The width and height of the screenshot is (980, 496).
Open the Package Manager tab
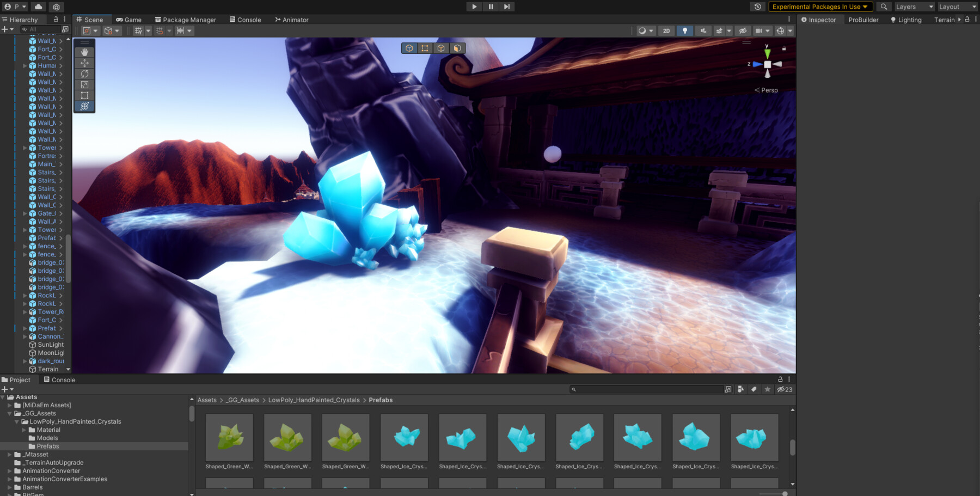click(x=186, y=20)
